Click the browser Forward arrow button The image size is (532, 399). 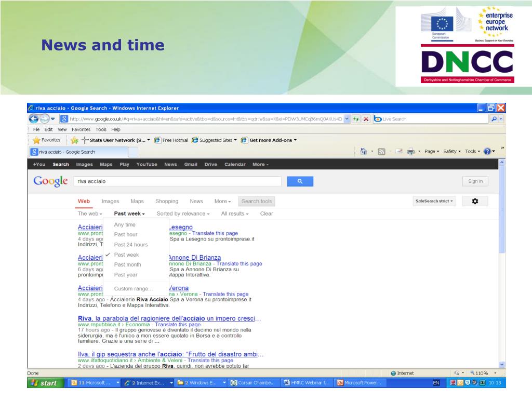[45, 119]
